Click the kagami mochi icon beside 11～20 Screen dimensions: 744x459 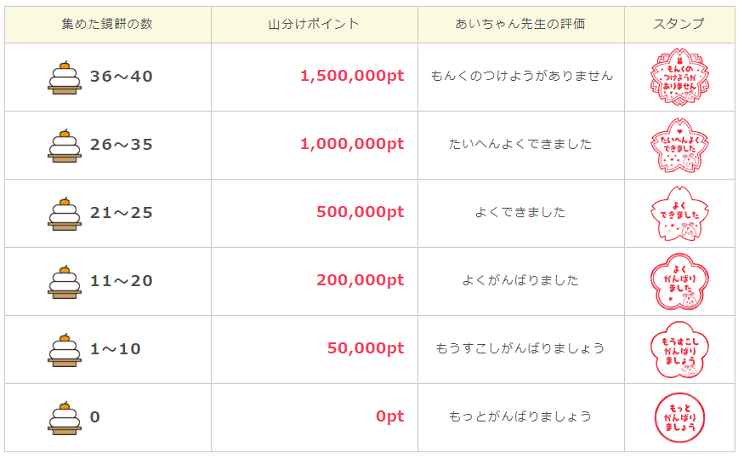[x=64, y=281]
